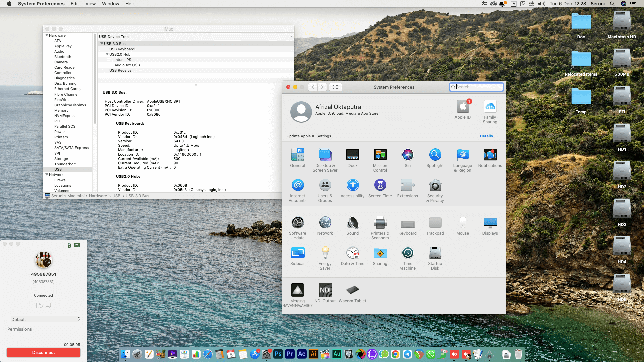Open the Default dropdown in remote panel
This screenshot has height=362, width=644.
pos(46,319)
